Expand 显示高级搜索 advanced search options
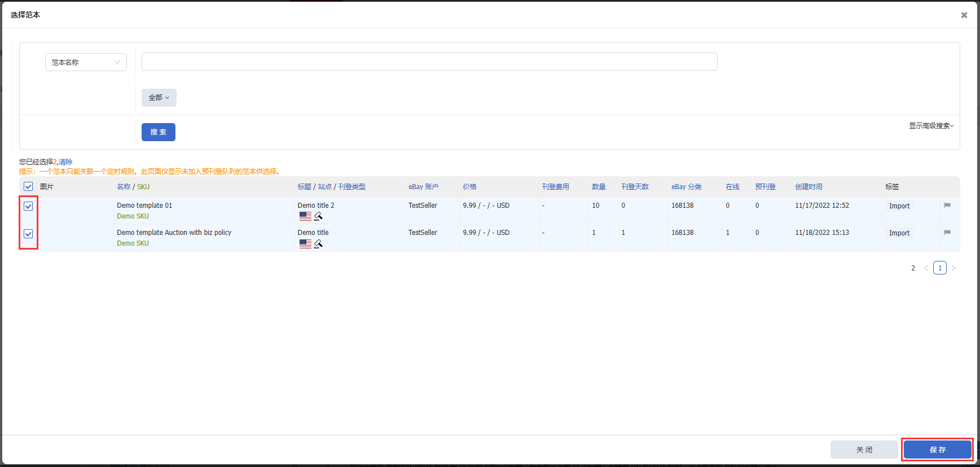This screenshot has width=980, height=467. click(931, 126)
